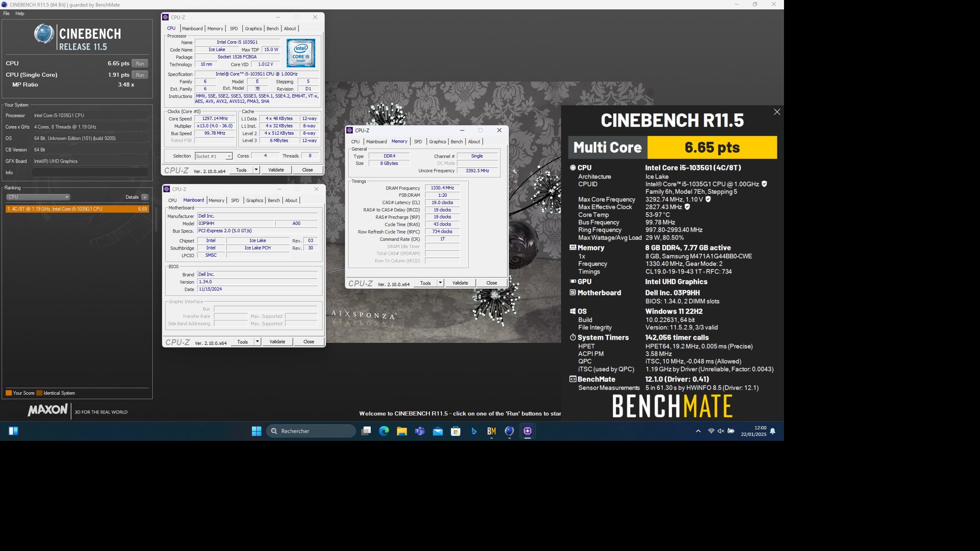Open Wi-Fi network status icon

[711, 431]
